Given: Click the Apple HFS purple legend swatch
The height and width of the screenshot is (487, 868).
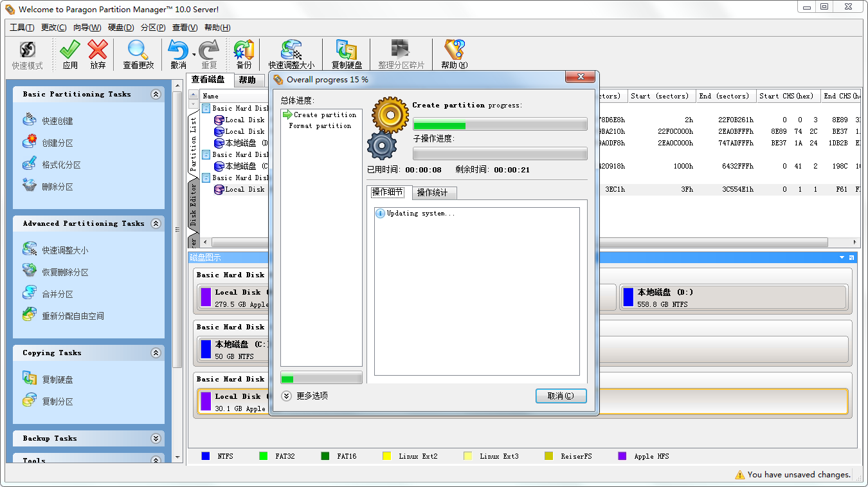Looking at the screenshot, I should tap(622, 456).
